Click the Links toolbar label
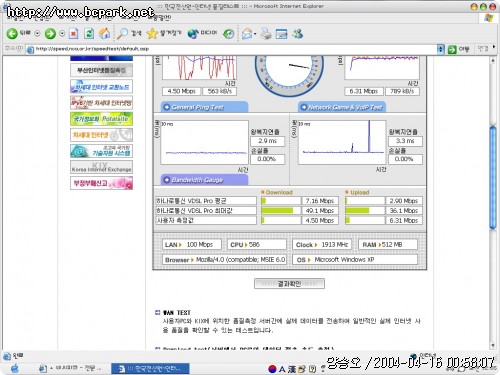 pos(483,49)
